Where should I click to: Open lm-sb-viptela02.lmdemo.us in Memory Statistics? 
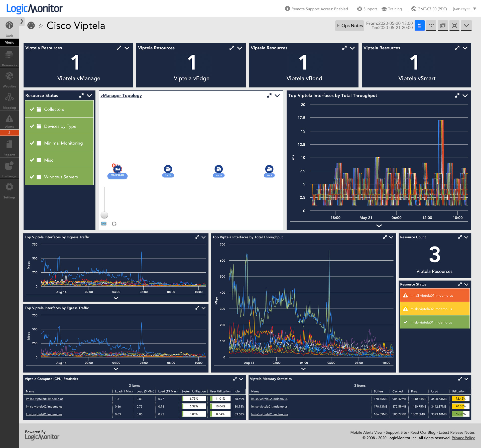(269, 399)
